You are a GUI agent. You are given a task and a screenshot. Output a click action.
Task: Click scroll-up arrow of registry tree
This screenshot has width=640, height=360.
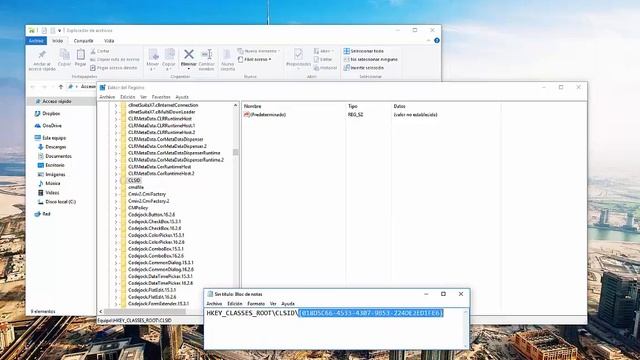[x=236, y=105]
